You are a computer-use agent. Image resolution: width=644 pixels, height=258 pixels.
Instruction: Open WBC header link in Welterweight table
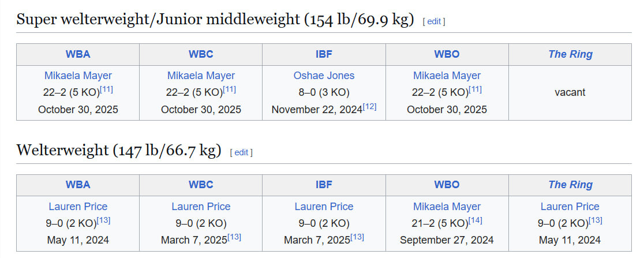click(201, 185)
